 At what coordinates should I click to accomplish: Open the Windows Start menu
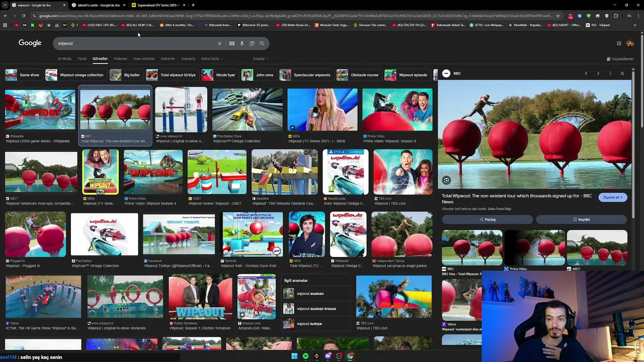tap(294, 356)
